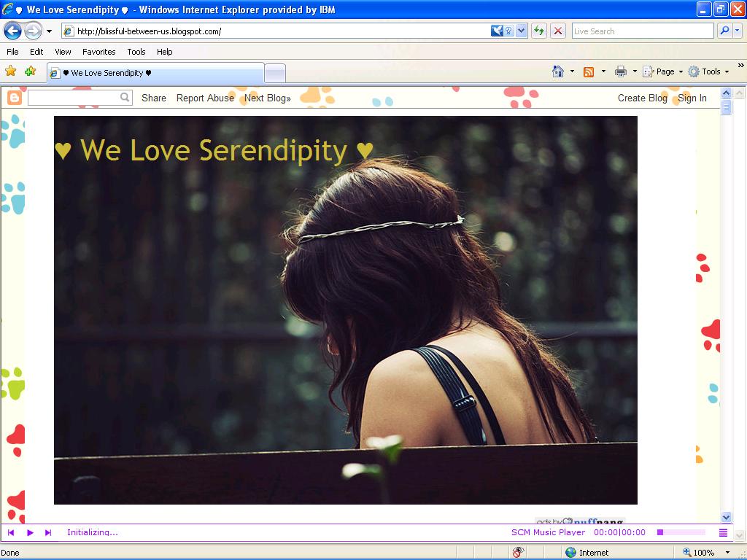Expand the Home button dropdown arrow

(x=572, y=72)
